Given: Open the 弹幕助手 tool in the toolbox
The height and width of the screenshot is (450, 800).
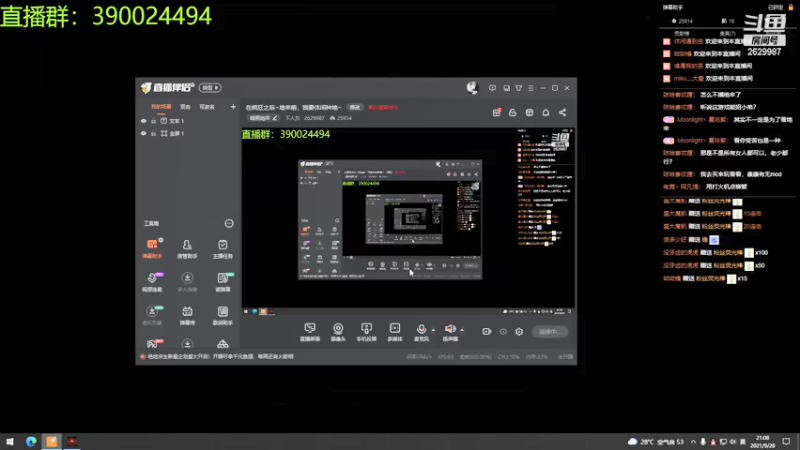Looking at the screenshot, I should [x=152, y=248].
